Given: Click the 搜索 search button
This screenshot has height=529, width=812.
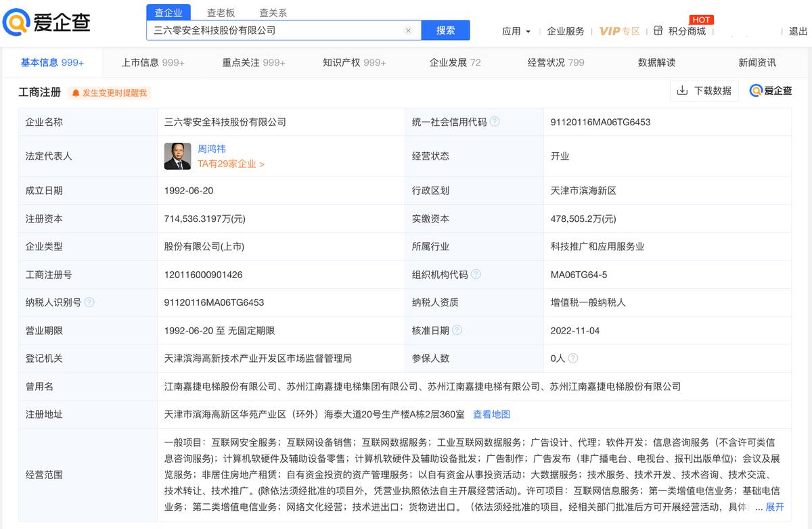Looking at the screenshot, I should (x=445, y=30).
